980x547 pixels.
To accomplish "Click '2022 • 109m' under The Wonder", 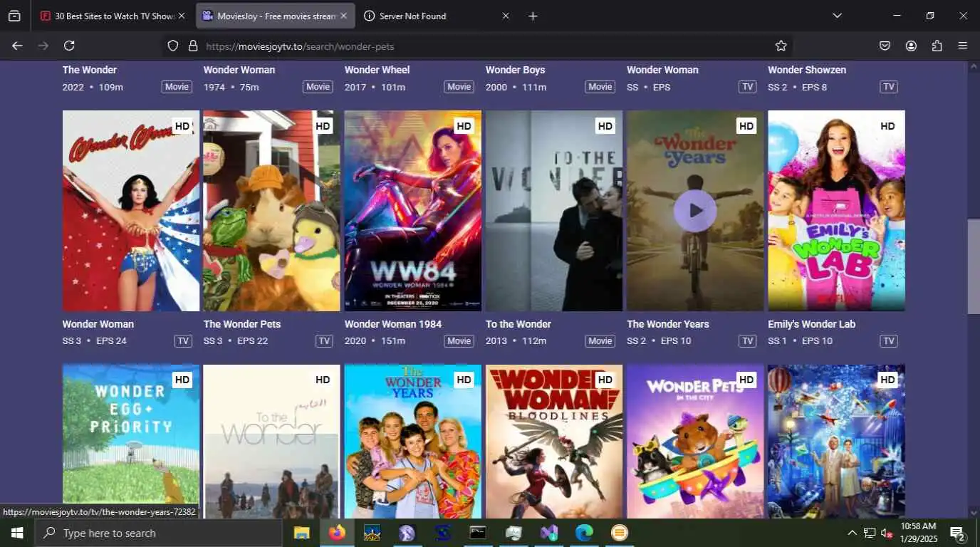I will click(x=93, y=87).
